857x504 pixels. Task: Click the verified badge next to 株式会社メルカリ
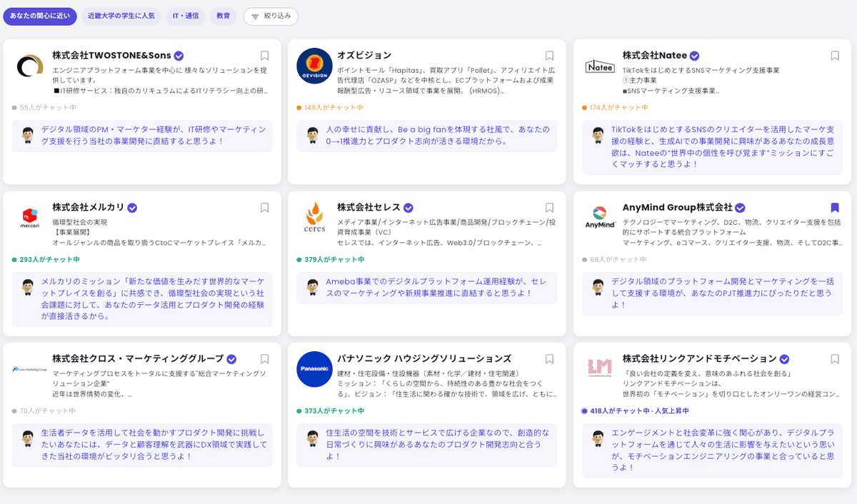[x=131, y=207]
